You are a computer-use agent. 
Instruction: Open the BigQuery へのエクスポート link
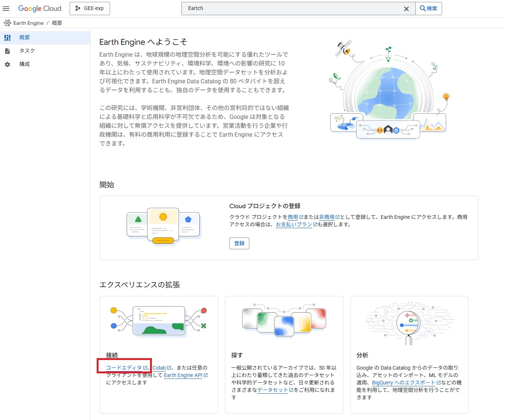[x=403, y=383]
